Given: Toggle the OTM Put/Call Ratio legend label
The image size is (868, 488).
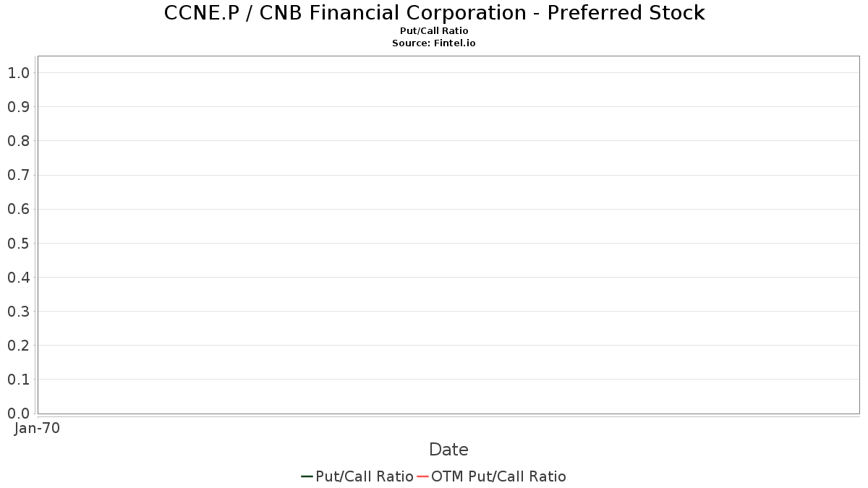Looking at the screenshot, I should 498,476.
